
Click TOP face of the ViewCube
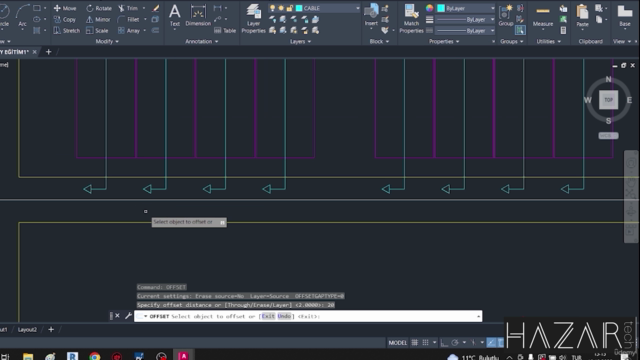click(608, 100)
